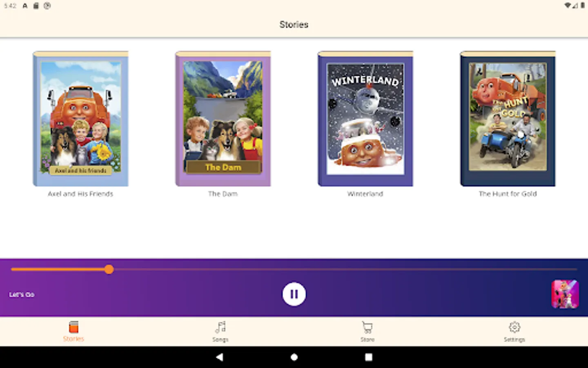Open the pink now-playing album artwork
Viewport: 588px width, 368px height.
(x=565, y=294)
